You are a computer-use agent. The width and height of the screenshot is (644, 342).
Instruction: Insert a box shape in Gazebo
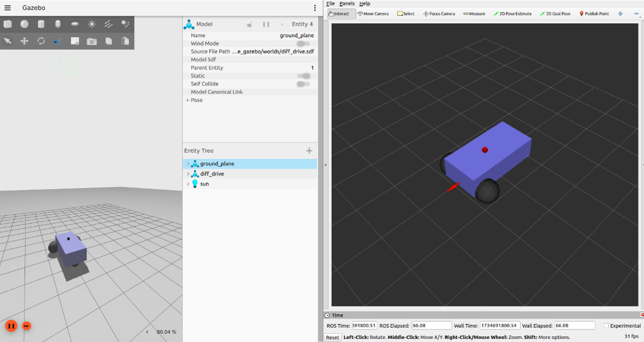8,24
